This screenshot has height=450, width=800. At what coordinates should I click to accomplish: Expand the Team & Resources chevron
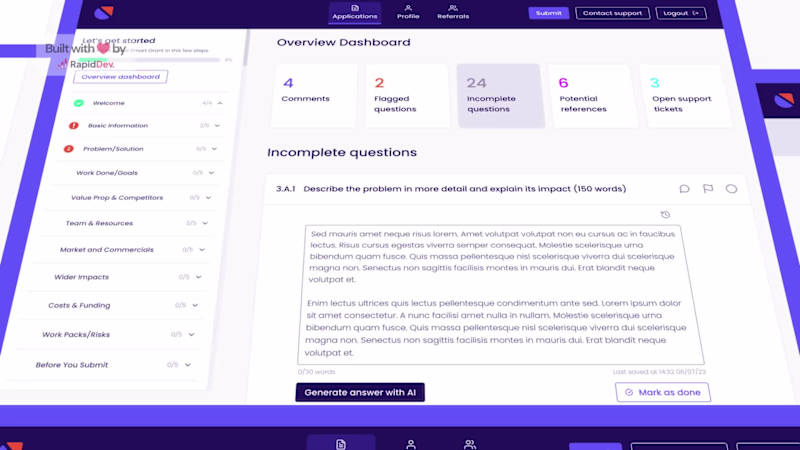205,223
